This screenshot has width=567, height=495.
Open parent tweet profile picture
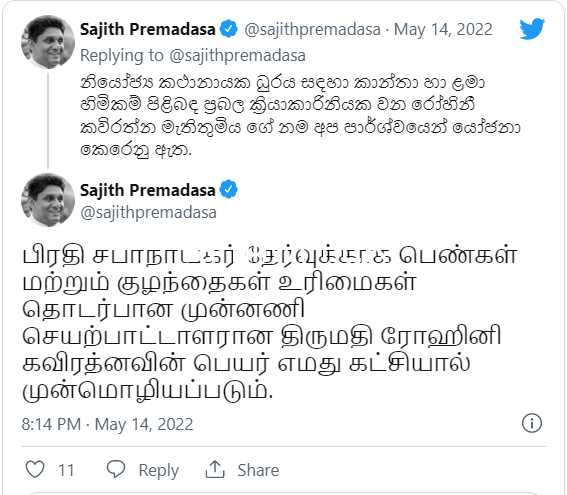pos(48,42)
